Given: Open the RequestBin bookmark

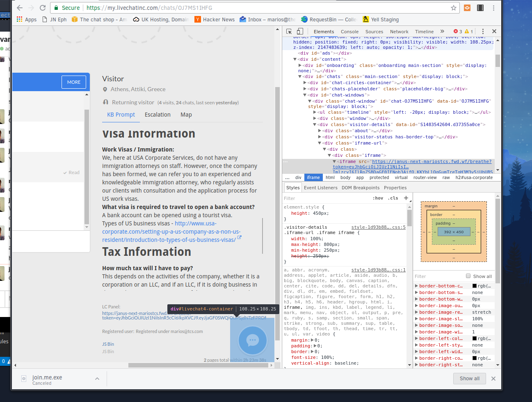Looking at the screenshot, I should (x=329, y=19).
